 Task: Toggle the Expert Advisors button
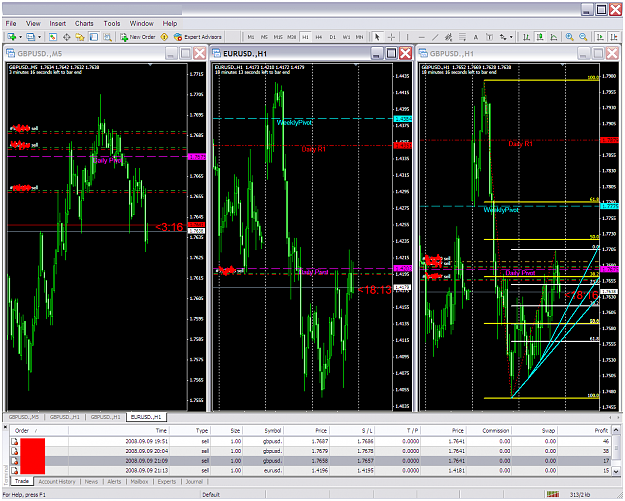[198, 37]
